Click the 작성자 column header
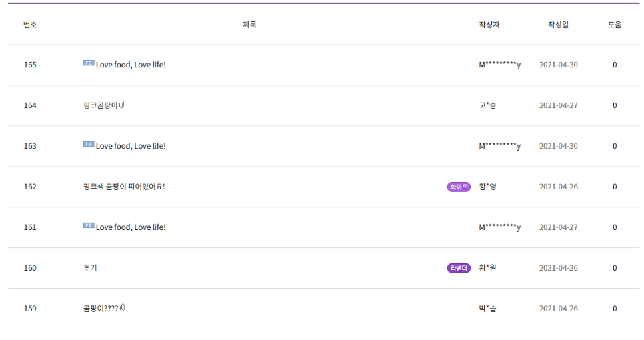This screenshot has width=644, height=340. coord(489,25)
